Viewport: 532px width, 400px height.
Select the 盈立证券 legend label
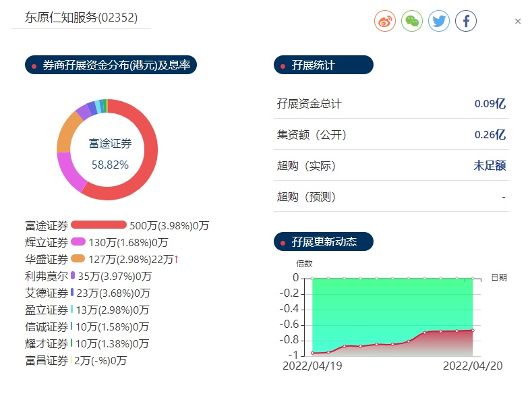pos(47,310)
